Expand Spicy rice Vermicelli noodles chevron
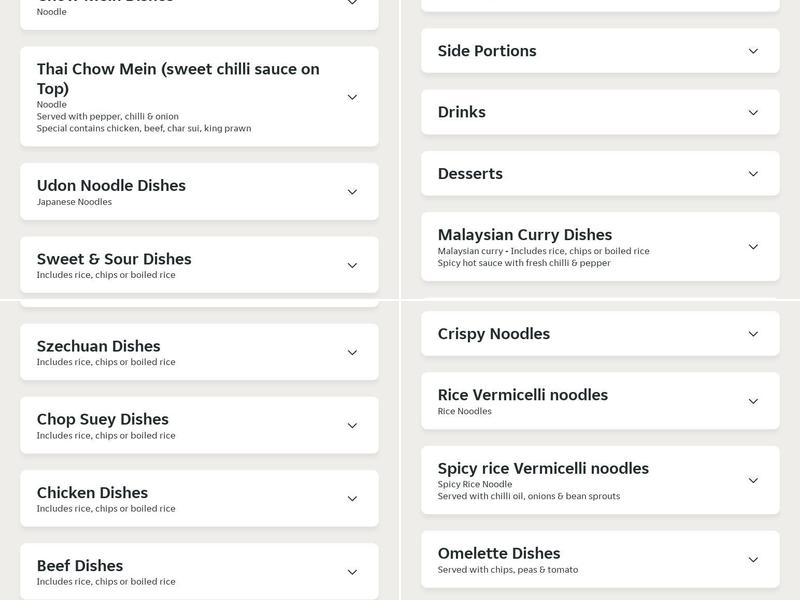This screenshot has height=600, width=800. (x=753, y=480)
